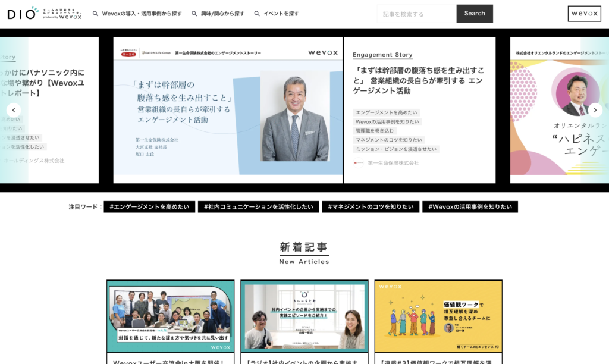
Task: Click the magnifier icon beside イベントを探す
Action: pos(257,14)
